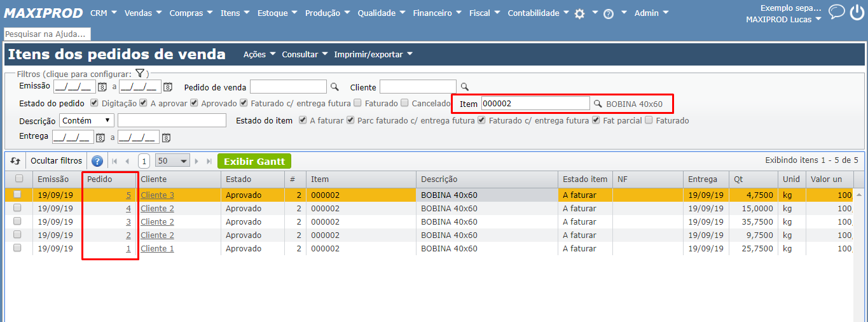Click the Pedido de venda input field
The width and height of the screenshot is (868, 322).
click(288, 87)
